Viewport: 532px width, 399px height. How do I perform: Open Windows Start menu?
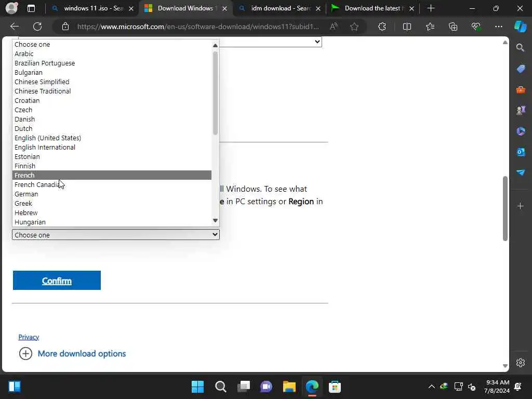click(x=197, y=387)
